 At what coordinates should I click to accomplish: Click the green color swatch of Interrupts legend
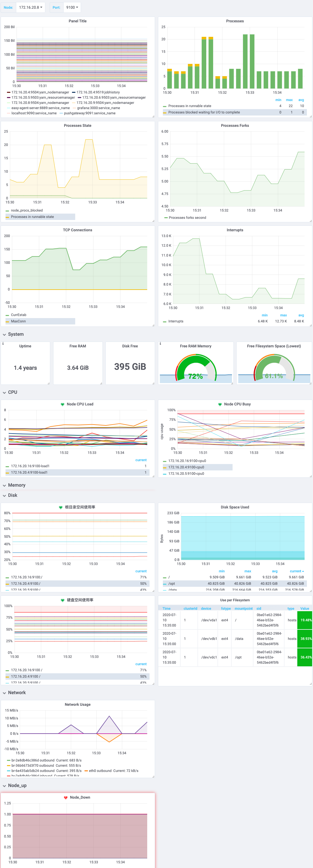pyautogui.click(x=165, y=322)
